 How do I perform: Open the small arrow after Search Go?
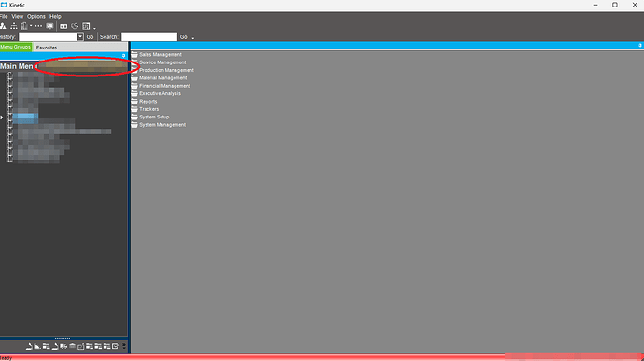coord(192,38)
